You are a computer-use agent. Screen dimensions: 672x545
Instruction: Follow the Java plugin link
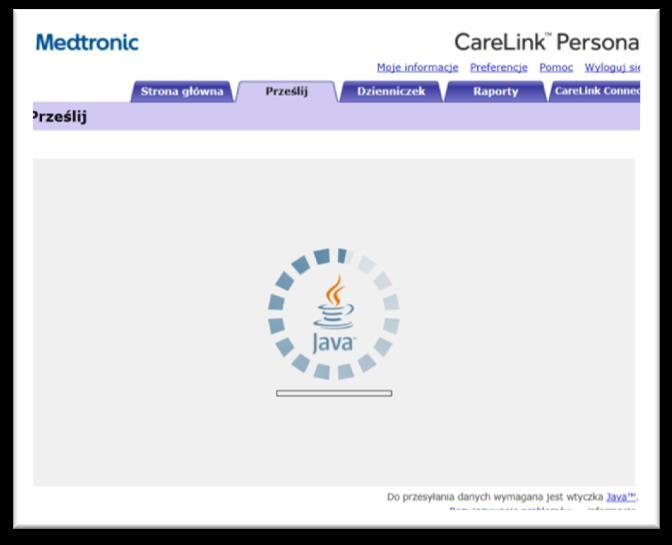tap(621, 497)
